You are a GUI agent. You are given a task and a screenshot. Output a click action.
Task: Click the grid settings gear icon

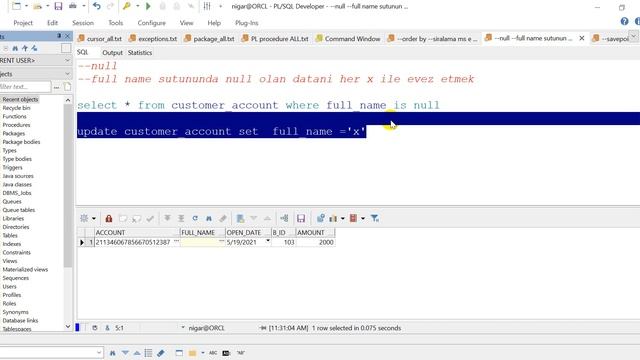click(84, 218)
